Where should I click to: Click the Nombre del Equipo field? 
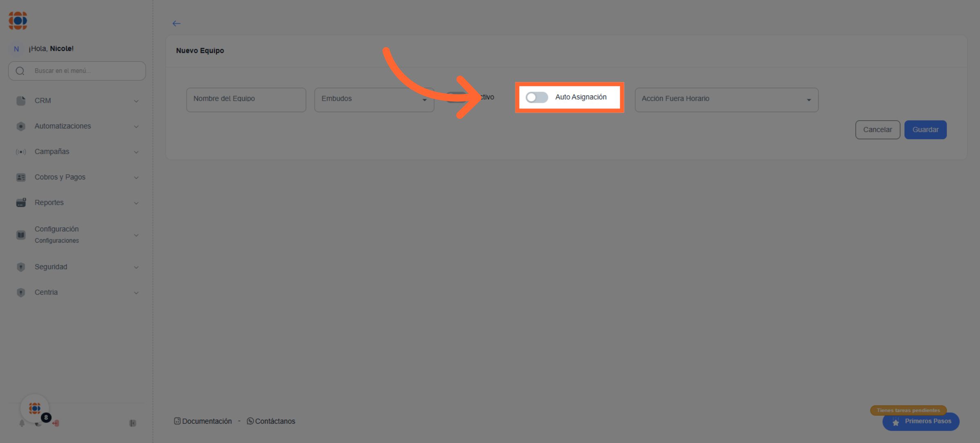click(246, 100)
